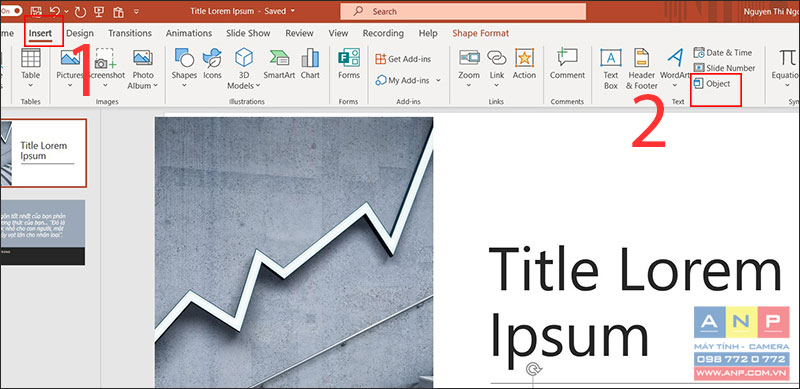This screenshot has height=389, width=800.
Task: Open Microsoft Forms
Action: (348, 64)
